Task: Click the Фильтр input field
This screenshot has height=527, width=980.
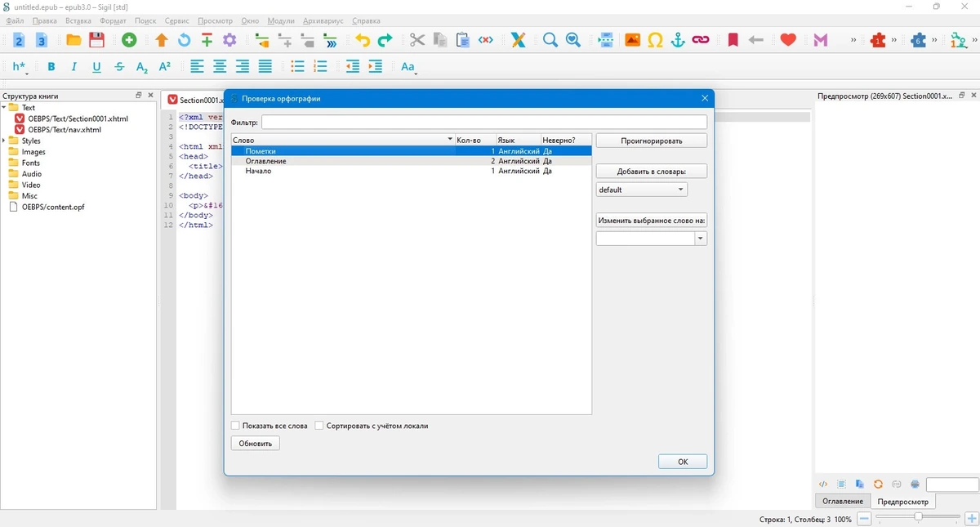Action: pos(484,122)
